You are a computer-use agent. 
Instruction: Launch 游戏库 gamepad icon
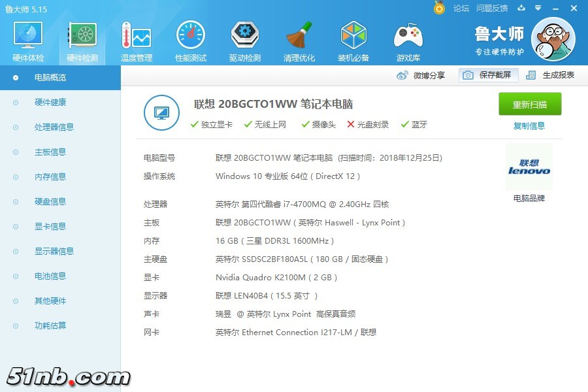[x=408, y=41]
